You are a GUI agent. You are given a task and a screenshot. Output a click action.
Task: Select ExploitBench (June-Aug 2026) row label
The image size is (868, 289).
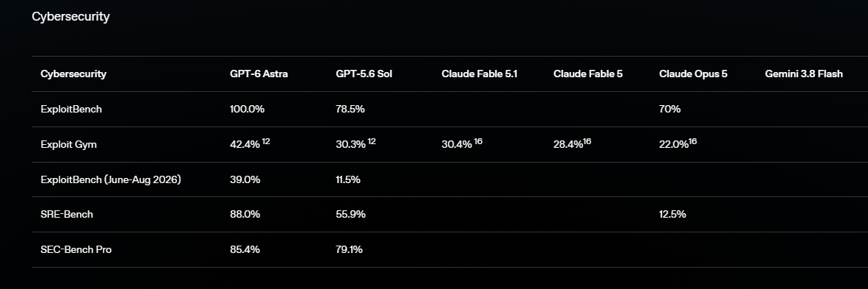[x=111, y=179]
